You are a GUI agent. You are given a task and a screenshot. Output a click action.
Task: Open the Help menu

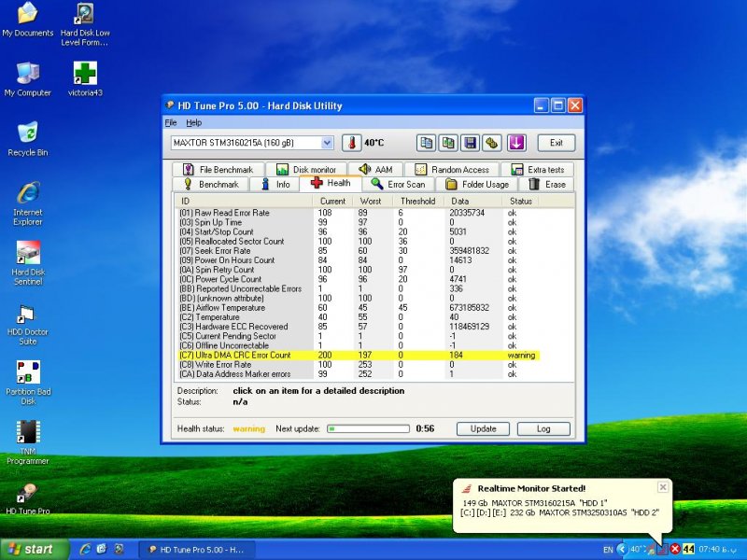[x=193, y=123]
